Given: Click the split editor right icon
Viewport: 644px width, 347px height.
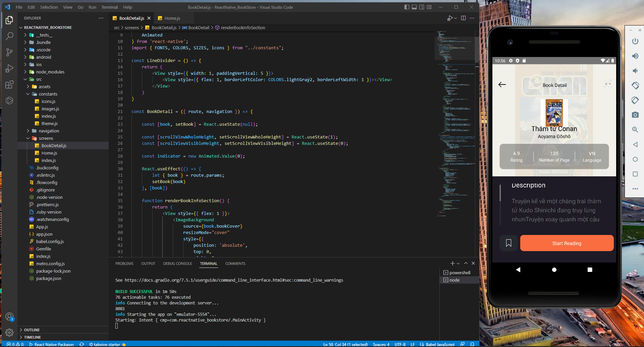Looking at the screenshot, I should 463,18.
